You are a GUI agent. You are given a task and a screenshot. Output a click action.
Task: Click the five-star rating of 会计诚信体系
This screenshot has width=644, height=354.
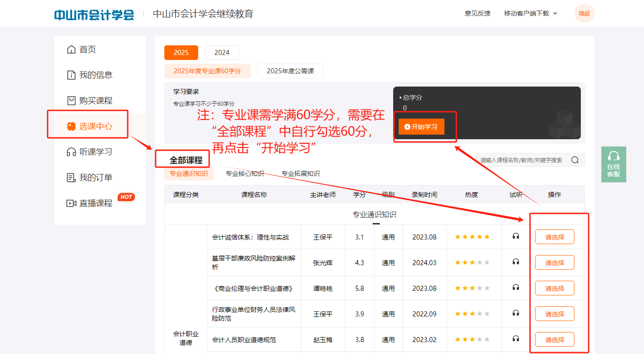coord(472,237)
